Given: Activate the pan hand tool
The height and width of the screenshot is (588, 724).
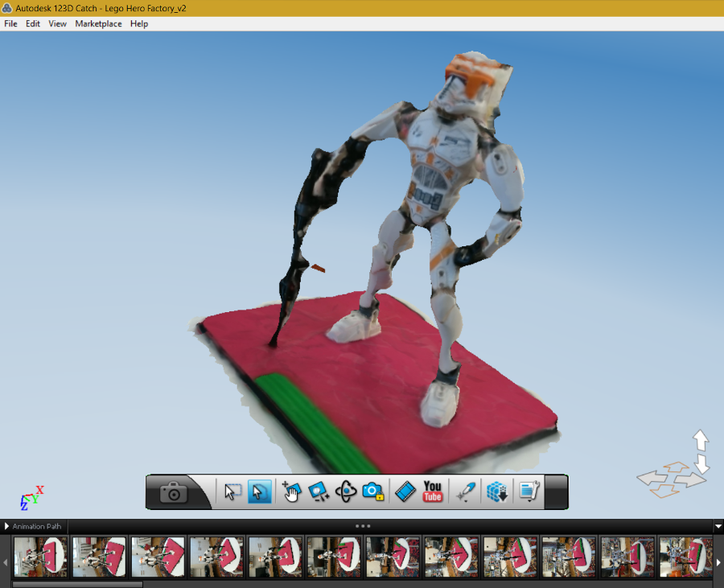Looking at the screenshot, I should pyautogui.click(x=291, y=491).
